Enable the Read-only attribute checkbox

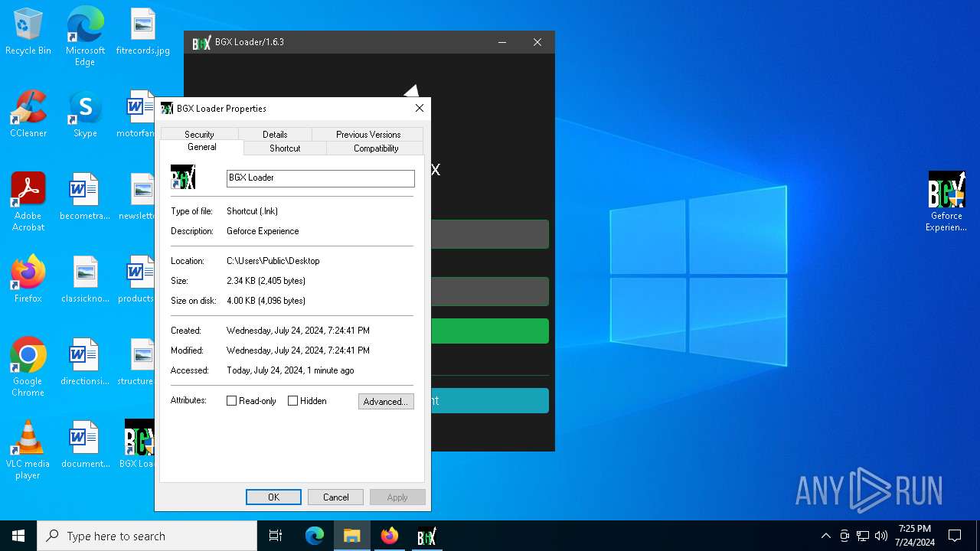point(232,401)
